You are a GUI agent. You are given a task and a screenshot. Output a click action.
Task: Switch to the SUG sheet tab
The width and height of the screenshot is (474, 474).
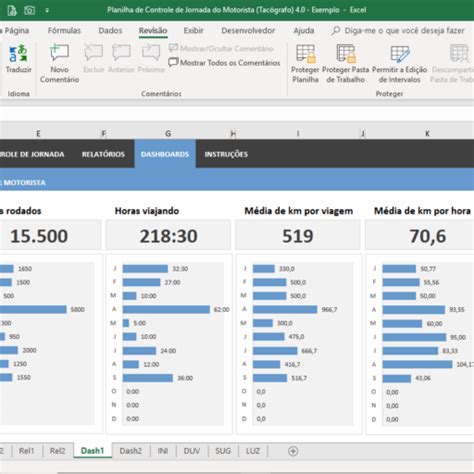(223, 451)
